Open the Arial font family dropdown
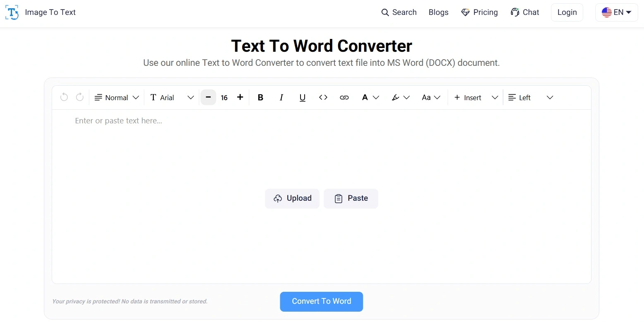 tap(172, 97)
